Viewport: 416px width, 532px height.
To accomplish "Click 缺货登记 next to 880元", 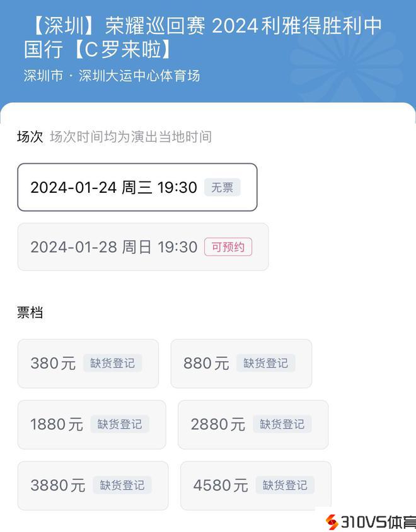I will click(x=265, y=363).
